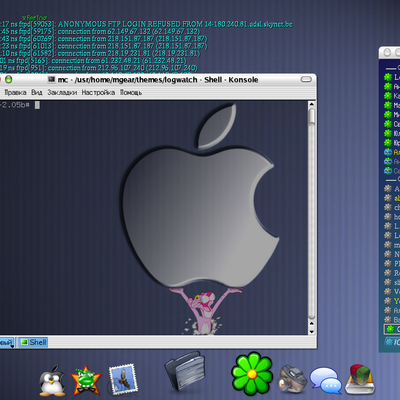400x400 pixels.
Task: Click the ICQ main button at list bottom
Action: pos(392,342)
